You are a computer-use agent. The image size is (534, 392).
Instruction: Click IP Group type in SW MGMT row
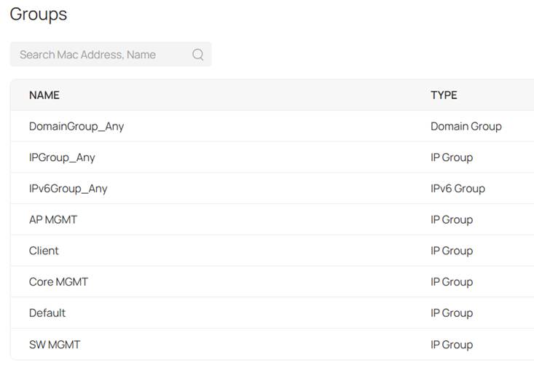pos(452,345)
